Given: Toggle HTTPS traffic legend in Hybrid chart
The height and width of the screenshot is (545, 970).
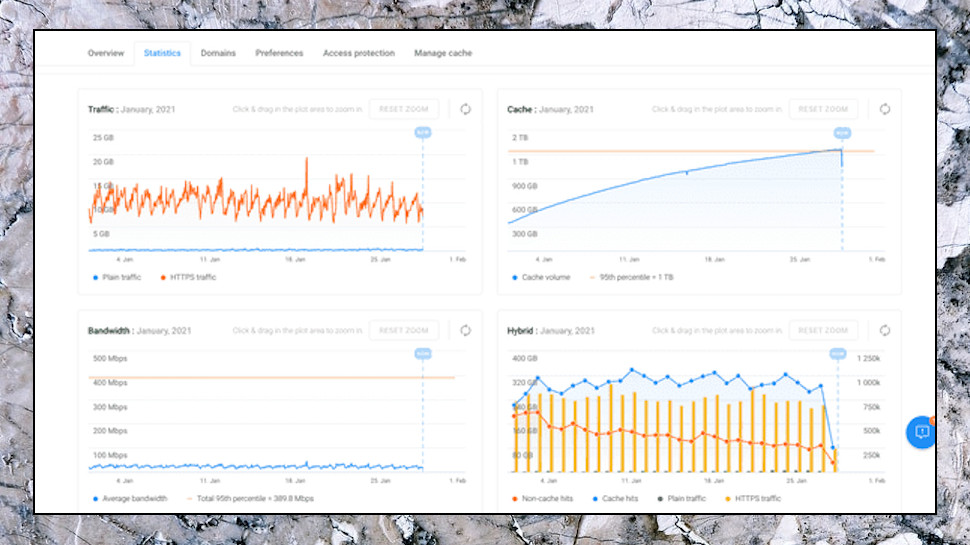Looking at the screenshot, I should [x=753, y=499].
